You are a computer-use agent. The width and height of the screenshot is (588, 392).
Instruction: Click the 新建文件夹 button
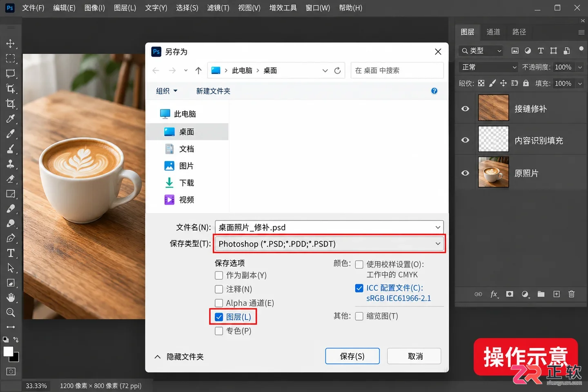[213, 91]
